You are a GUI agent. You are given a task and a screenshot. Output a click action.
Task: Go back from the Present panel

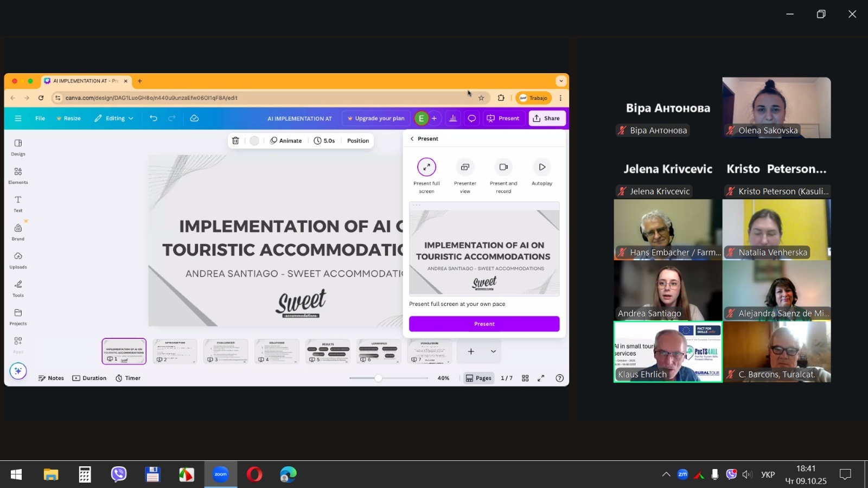coord(412,139)
